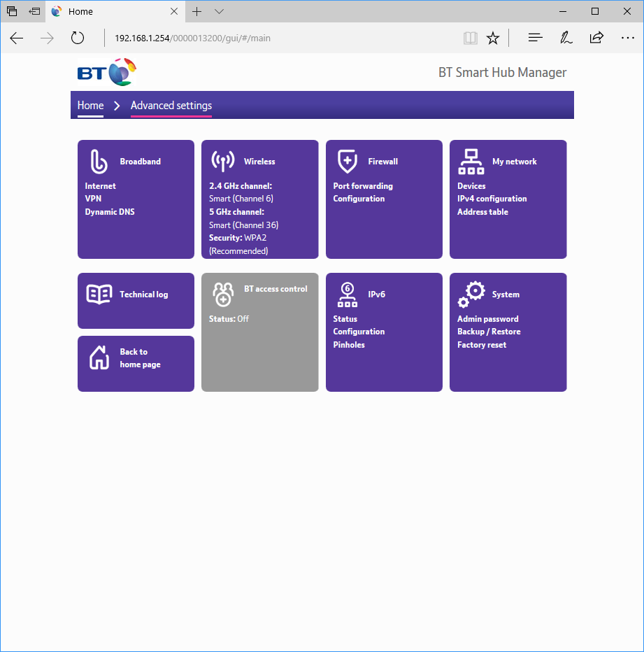Viewport: 644px width, 652px height.
Task: Open IPv6 Configuration link
Action: 359,332
